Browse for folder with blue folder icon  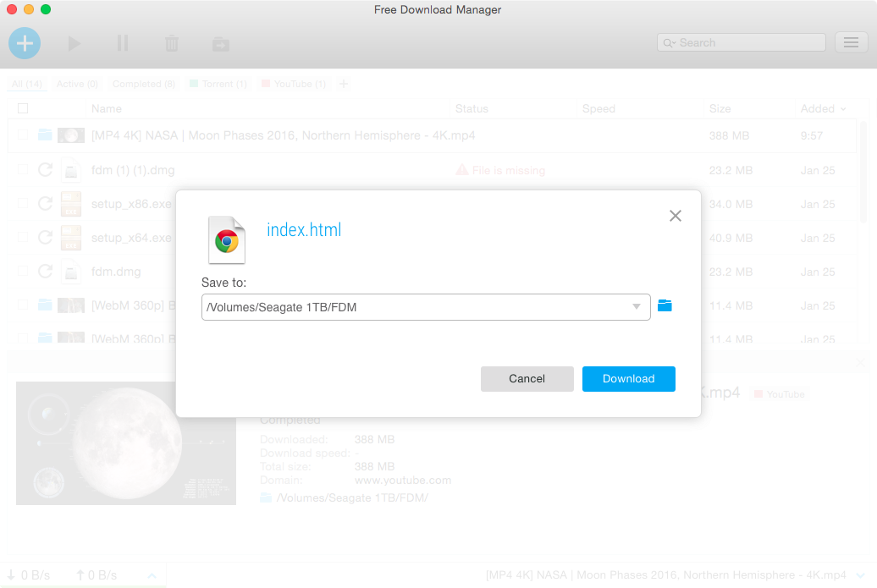665,305
